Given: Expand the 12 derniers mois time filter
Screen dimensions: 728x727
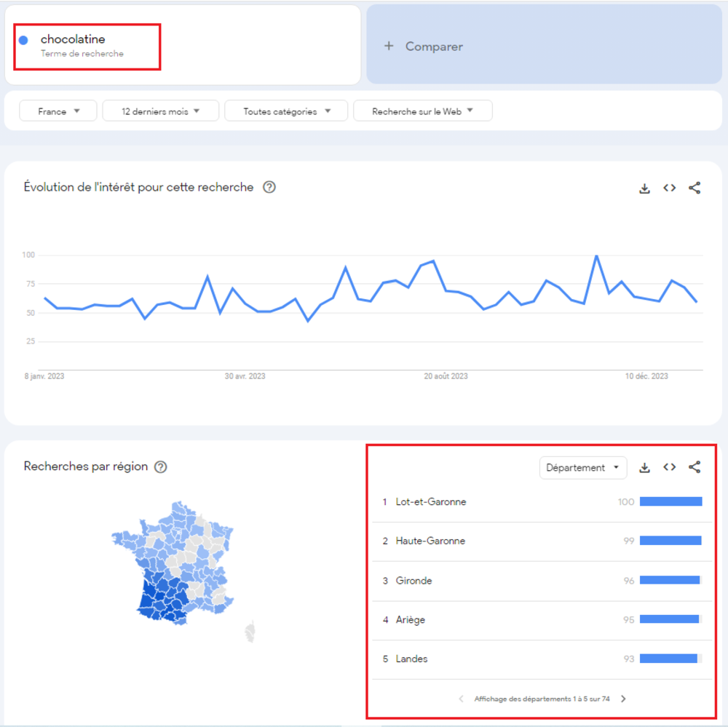Looking at the screenshot, I should [160, 111].
